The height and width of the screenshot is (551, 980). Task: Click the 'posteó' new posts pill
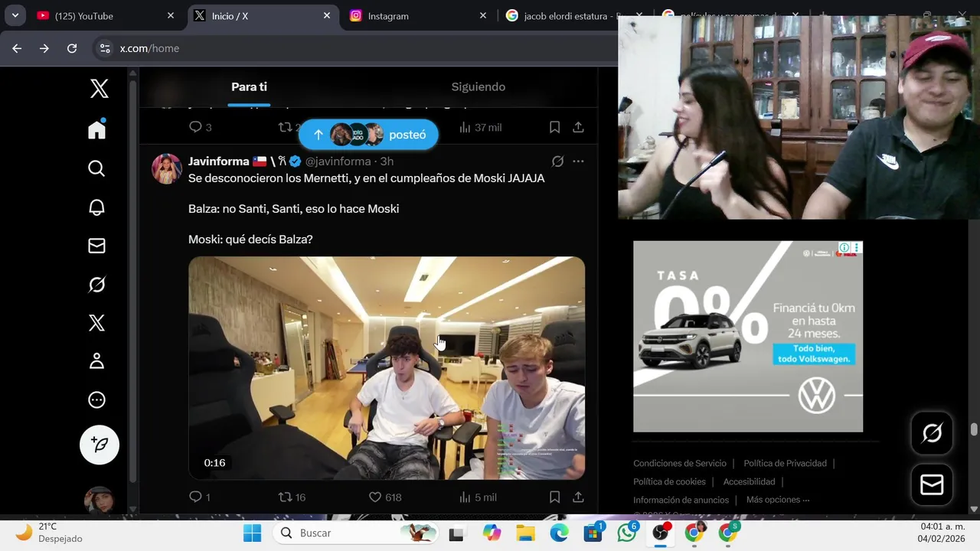(x=368, y=135)
